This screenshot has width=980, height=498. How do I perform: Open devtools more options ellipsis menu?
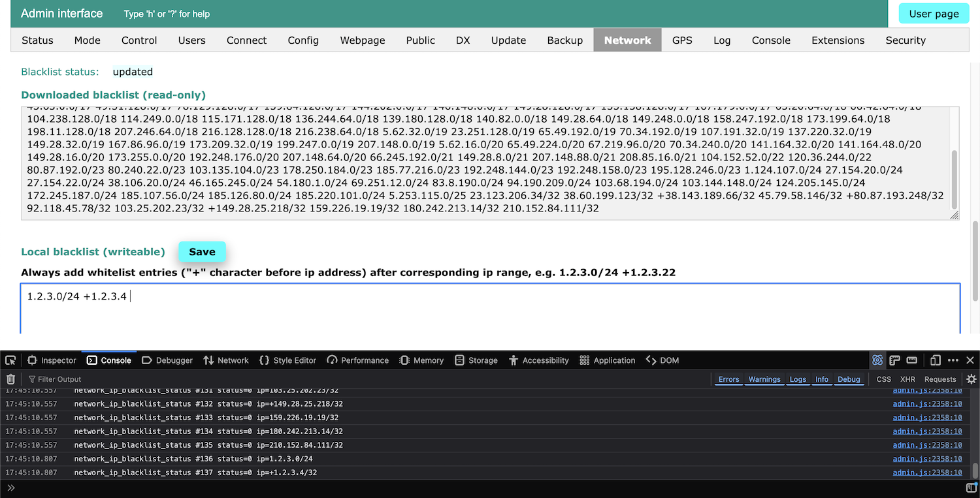pos(953,360)
